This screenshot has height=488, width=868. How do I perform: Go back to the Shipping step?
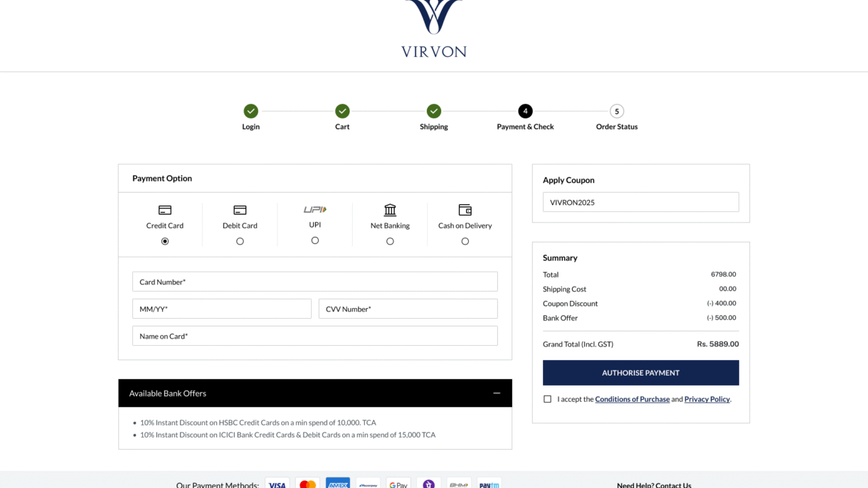coord(434,111)
